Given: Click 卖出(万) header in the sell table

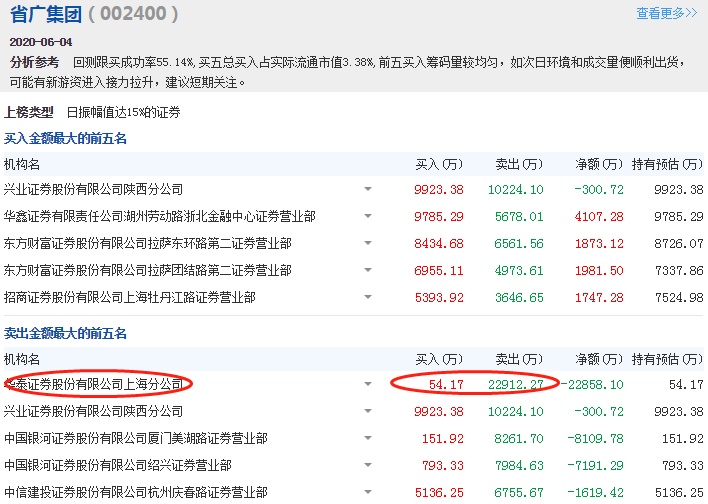Looking at the screenshot, I should tap(518, 359).
